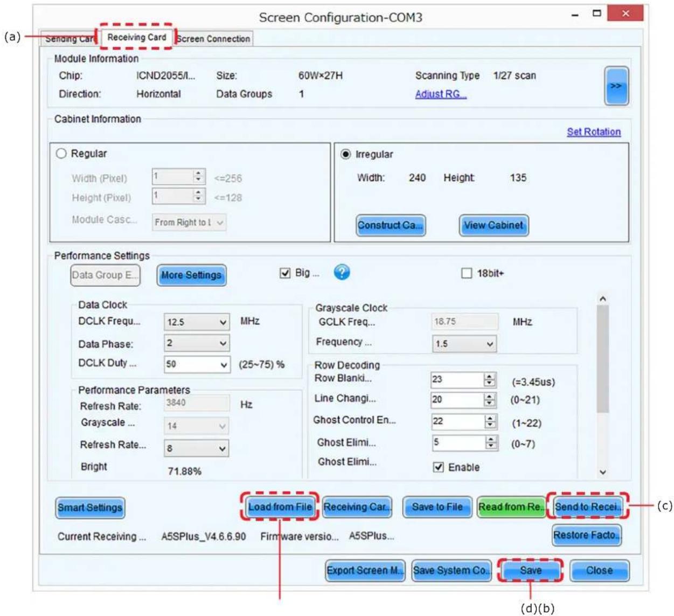Click Export Screen Module button
The height and width of the screenshot is (616, 674).
click(x=365, y=570)
